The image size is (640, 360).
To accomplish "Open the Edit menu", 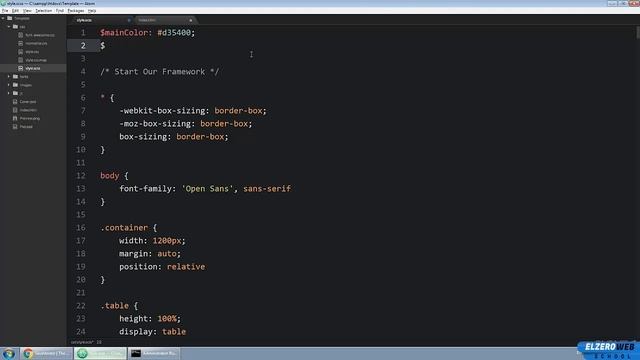I will click(x=15, y=11).
